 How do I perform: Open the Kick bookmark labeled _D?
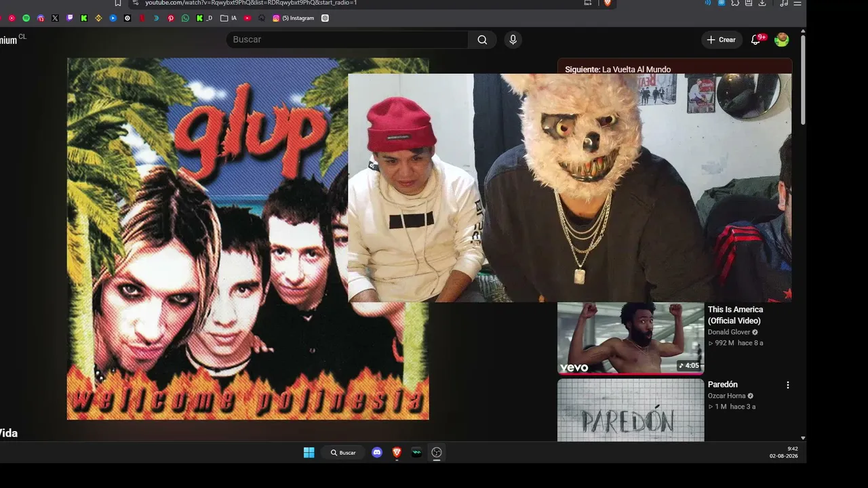204,18
